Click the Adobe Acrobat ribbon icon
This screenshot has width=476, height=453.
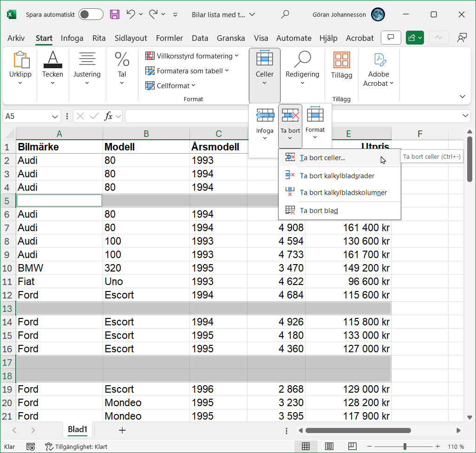click(378, 60)
